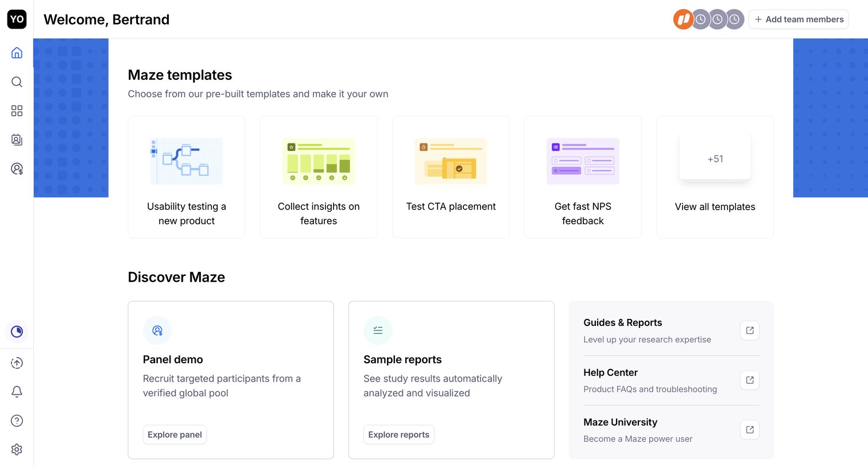Image resolution: width=868 pixels, height=467 pixels.
Task: Open View all templates card
Action: pyautogui.click(x=715, y=177)
